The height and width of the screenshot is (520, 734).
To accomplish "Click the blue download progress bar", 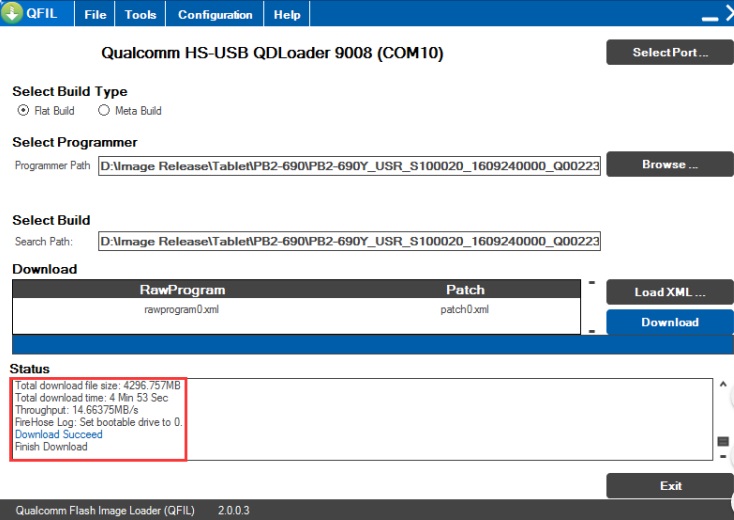I will (x=373, y=344).
